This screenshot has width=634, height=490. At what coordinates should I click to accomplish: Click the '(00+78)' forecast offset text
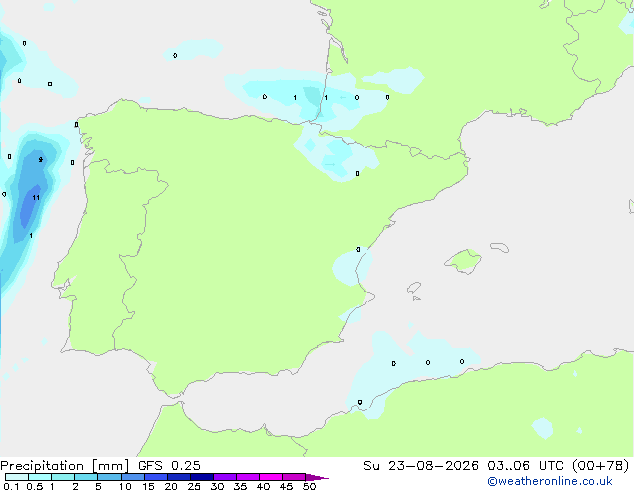coord(601,466)
